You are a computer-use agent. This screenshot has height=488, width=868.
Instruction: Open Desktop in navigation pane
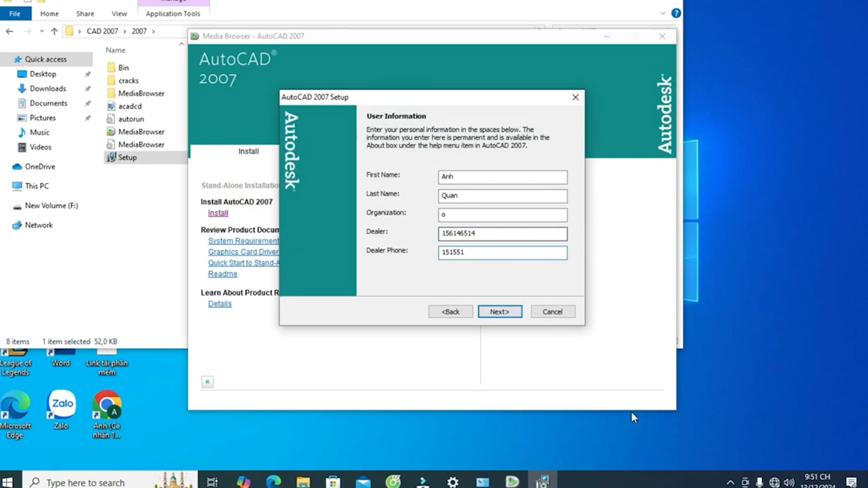[43, 74]
